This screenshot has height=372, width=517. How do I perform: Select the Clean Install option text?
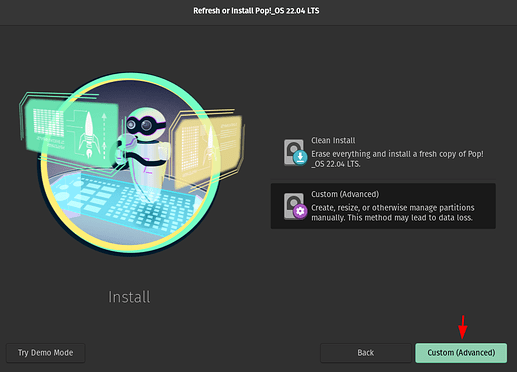click(x=333, y=140)
